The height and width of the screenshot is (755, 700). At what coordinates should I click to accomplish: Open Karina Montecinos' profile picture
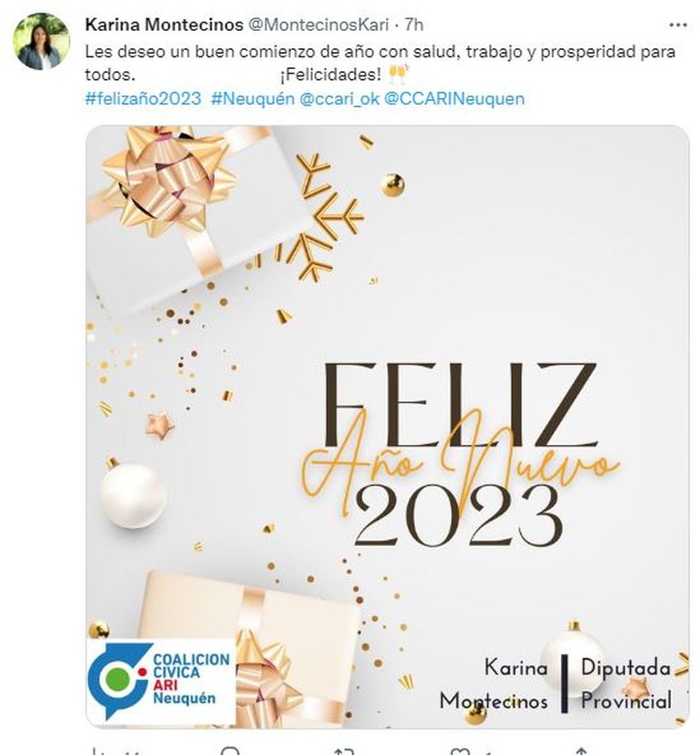[x=41, y=42]
